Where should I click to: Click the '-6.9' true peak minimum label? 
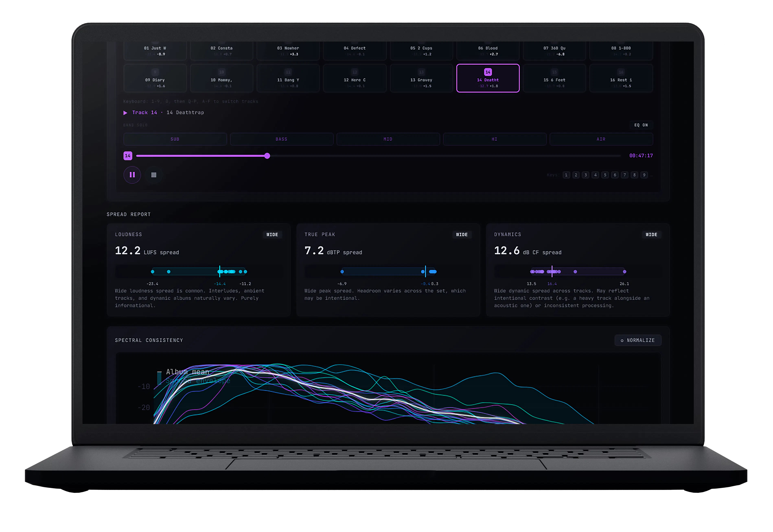click(x=342, y=284)
